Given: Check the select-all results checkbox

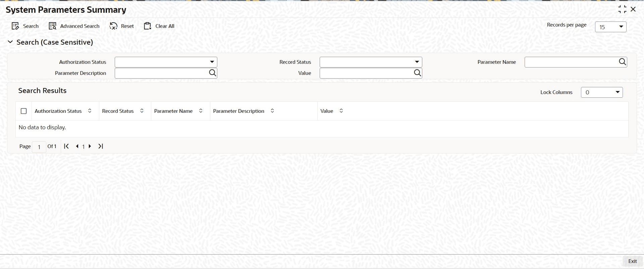Looking at the screenshot, I should point(23,111).
